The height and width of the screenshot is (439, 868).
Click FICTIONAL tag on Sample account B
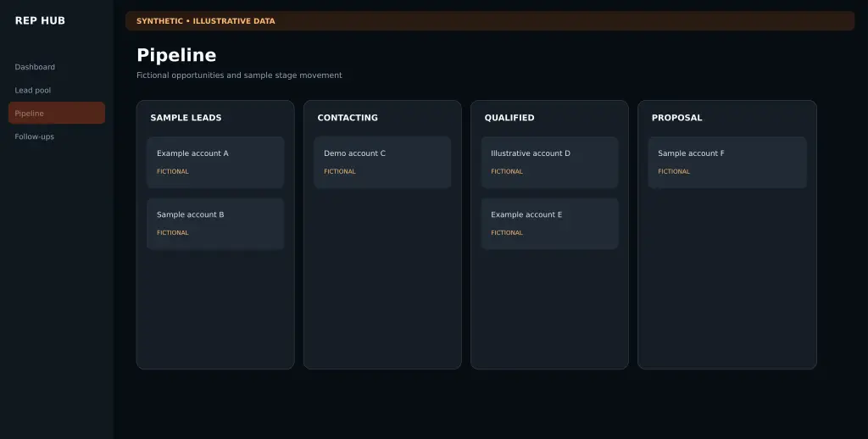[x=173, y=233]
